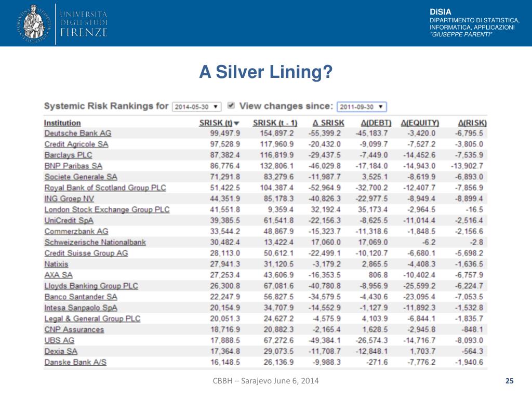532x399 pixels.
Task: Click Intesa Sanpaolo SRISK value 20,154.9
Action: pos(225,308)
